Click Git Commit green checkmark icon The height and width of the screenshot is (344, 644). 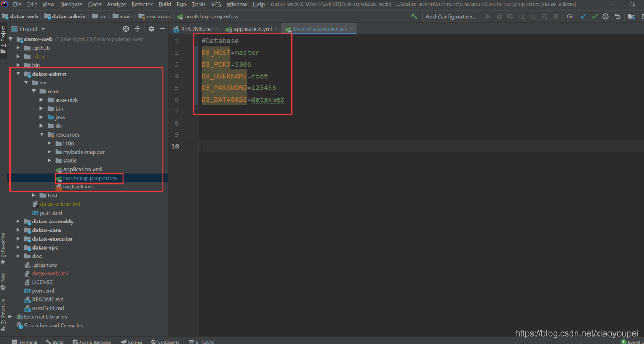(594, 17)
